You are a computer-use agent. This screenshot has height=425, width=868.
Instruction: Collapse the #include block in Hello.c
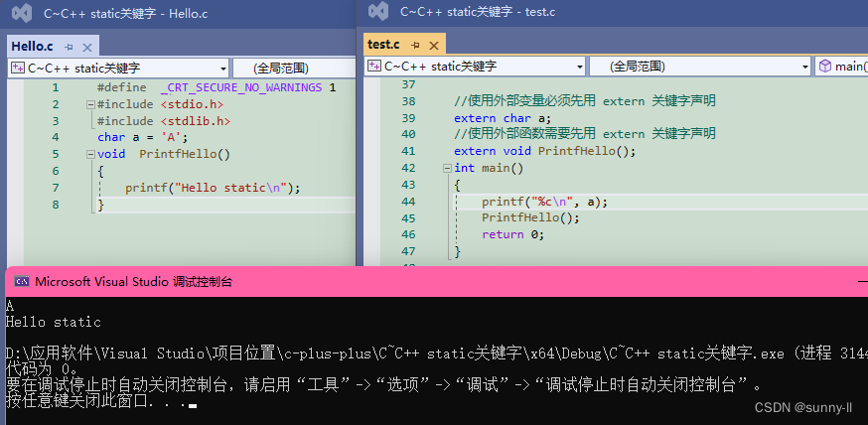(90, 104)
